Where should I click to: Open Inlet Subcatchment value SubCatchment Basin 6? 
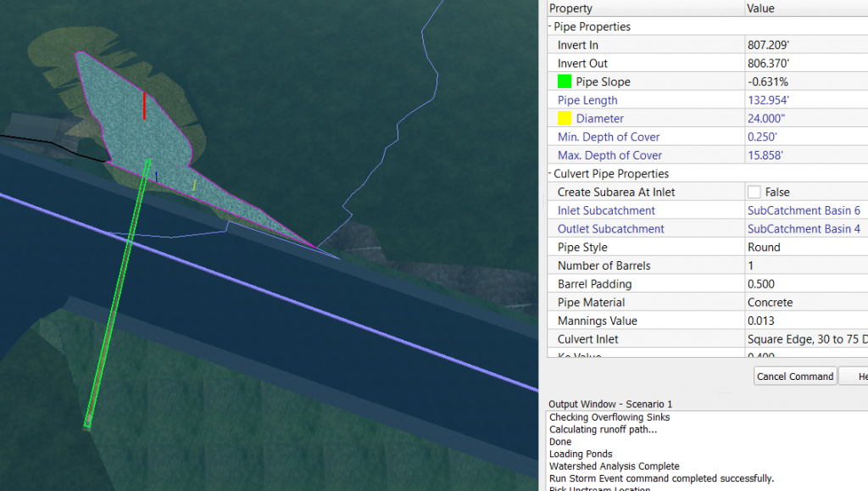tap(804, 210)
